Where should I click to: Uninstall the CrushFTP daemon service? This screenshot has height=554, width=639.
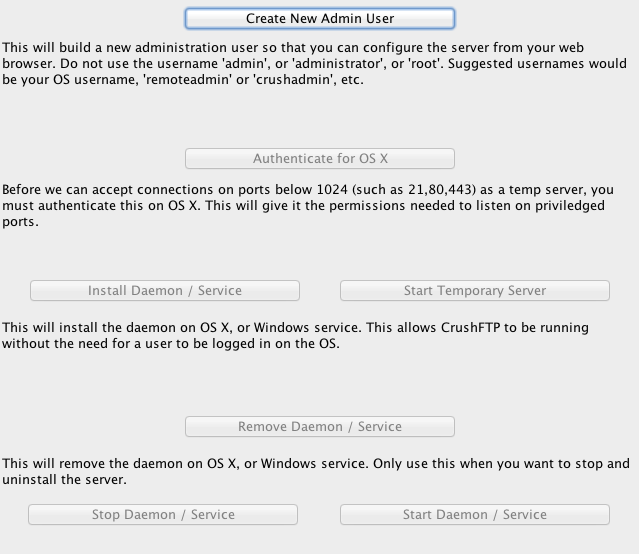pos(320,426)
